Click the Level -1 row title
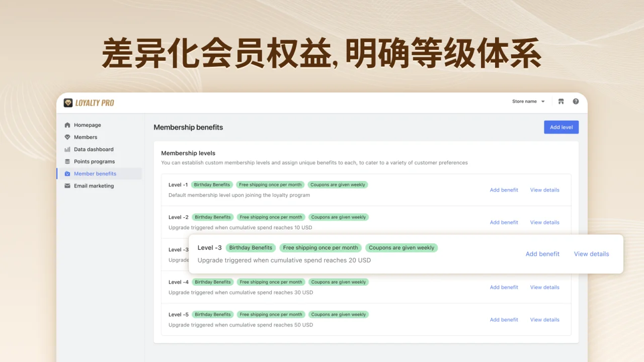 (178, 185)
